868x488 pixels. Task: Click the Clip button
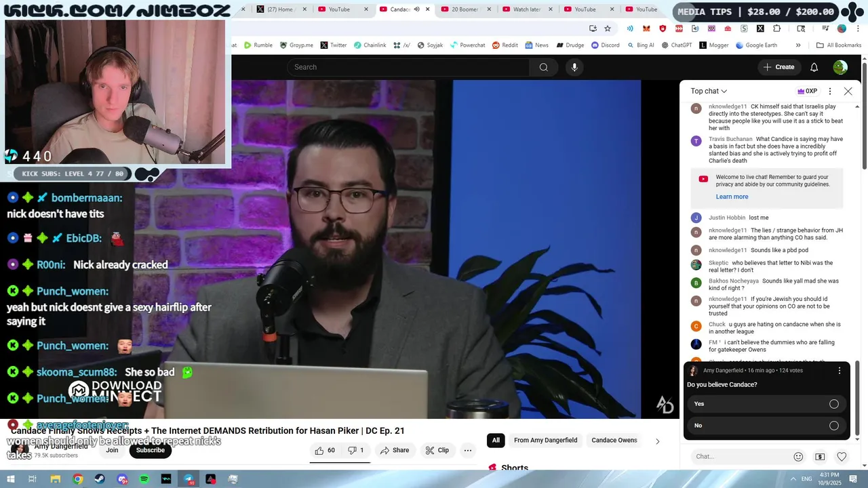pyautogui.click(x=437, y=450)
